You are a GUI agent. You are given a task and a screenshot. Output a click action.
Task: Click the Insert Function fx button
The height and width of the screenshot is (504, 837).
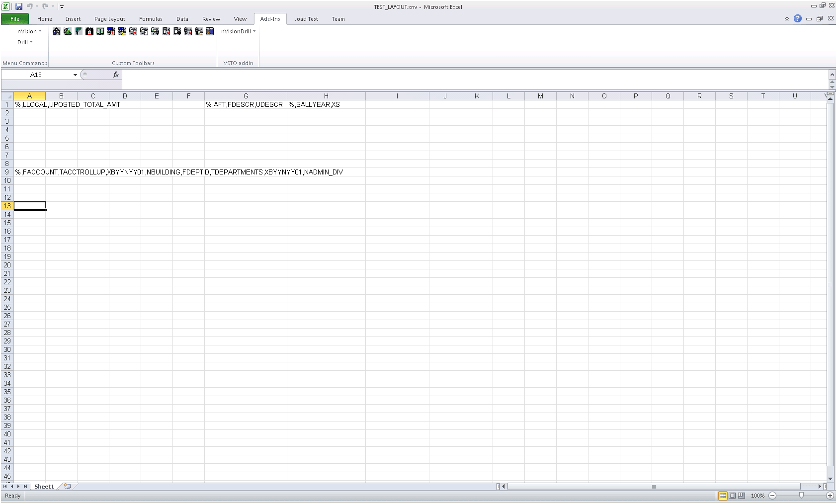click(115, 75)
